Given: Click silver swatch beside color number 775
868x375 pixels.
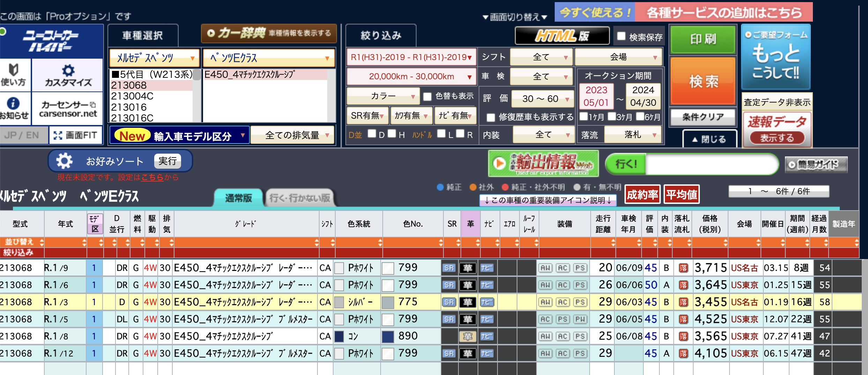Looking at the screenshot, I should tap(388, 302).
